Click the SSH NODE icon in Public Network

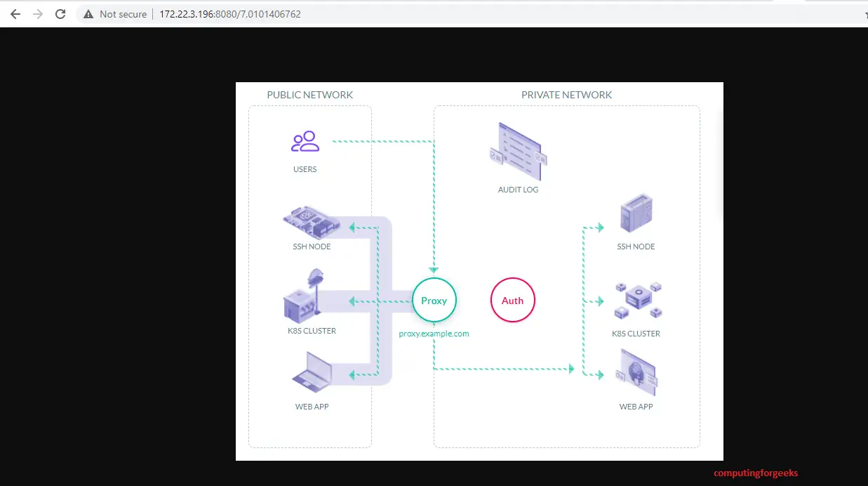(x=312, y=221)
